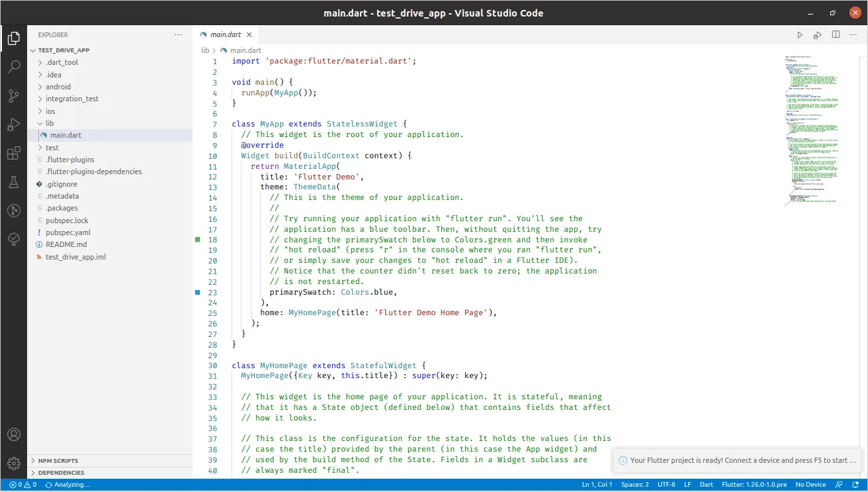Open the pubspec.lock file
The width and height of the screenshot is (868, 492).
click(109, 221)
